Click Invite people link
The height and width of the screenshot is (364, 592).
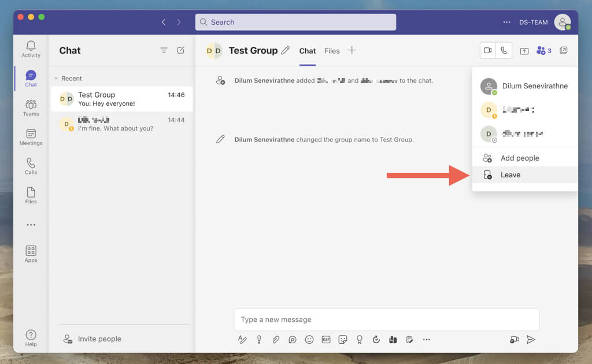[x=99, y=339]
